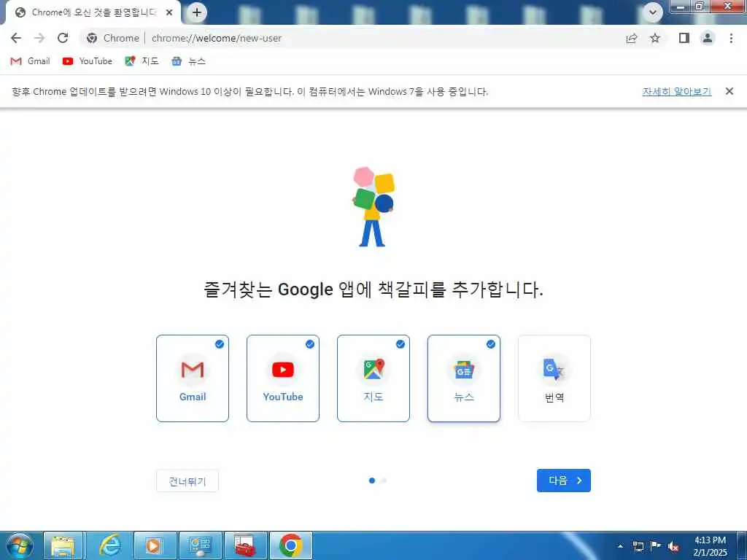Open the red toolbox taskbar icon
The width and height of the screenshot is (747, 560).
pyautogui.click(x=245, y=545)
